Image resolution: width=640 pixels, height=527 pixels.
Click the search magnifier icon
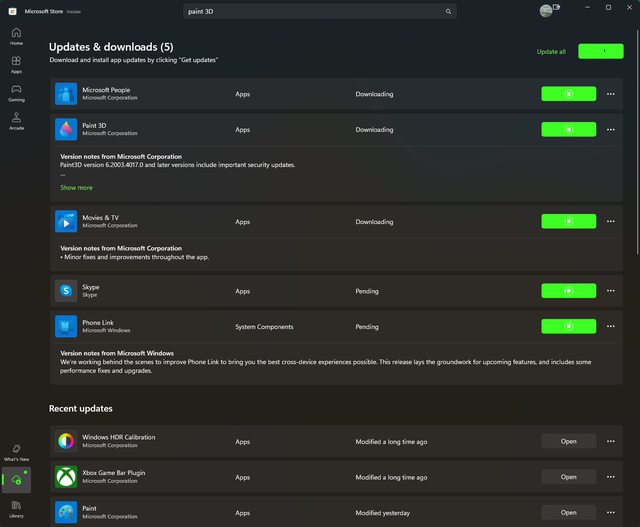point(448,11)
